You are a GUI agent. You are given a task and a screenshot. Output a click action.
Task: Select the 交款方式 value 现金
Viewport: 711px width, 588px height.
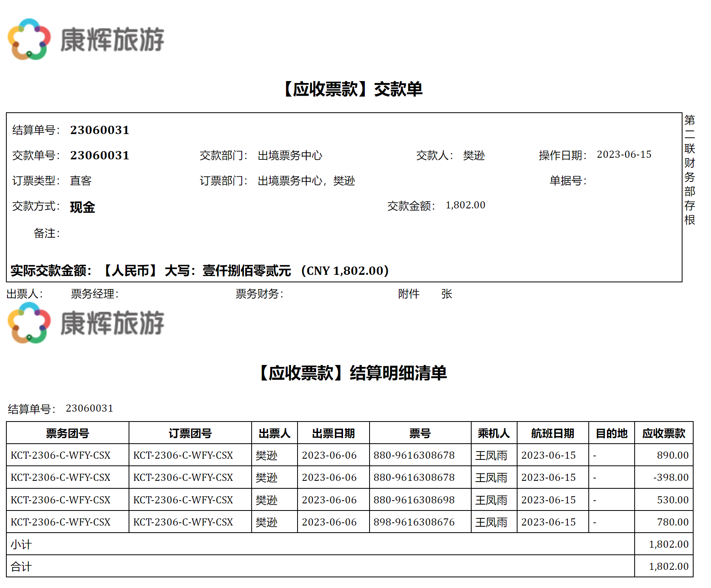click(x=82, y=207)
